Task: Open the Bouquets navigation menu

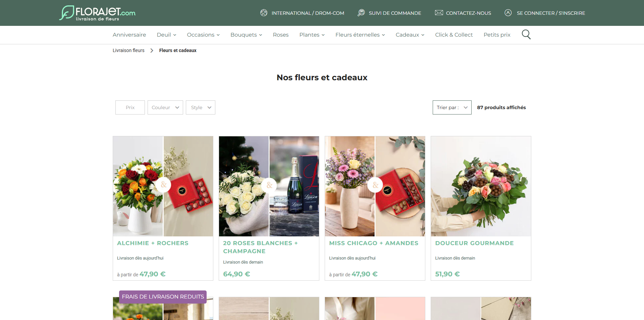Action: click(246, 35)
